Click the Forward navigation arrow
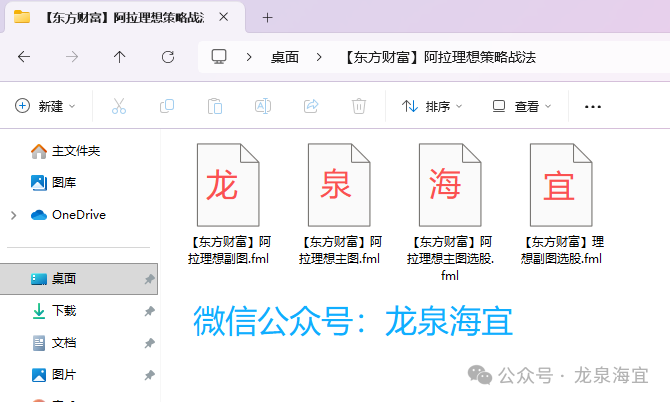Screen dimensions: 670x402 click(x=72, y=57)
